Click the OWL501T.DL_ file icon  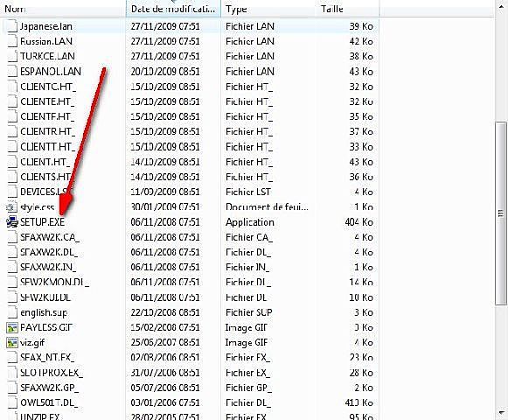12,402
